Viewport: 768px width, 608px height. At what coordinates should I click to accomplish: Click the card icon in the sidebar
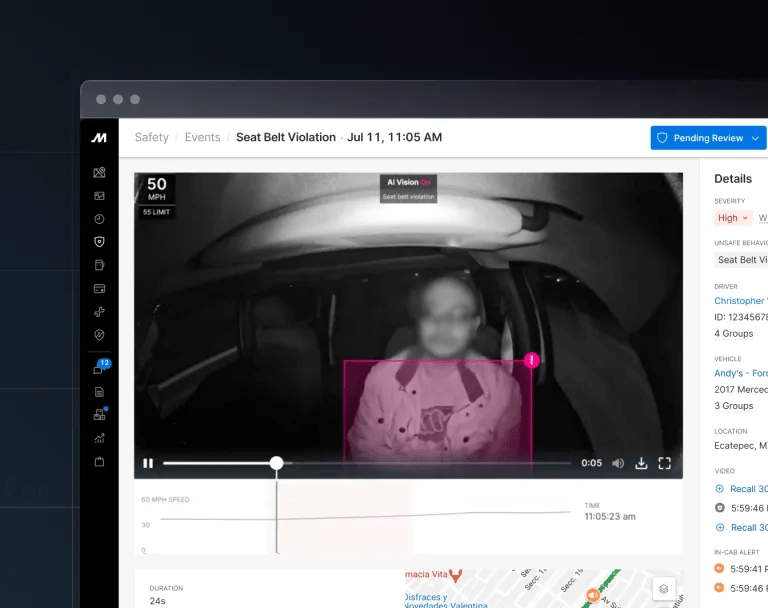(x=99, y=289)
